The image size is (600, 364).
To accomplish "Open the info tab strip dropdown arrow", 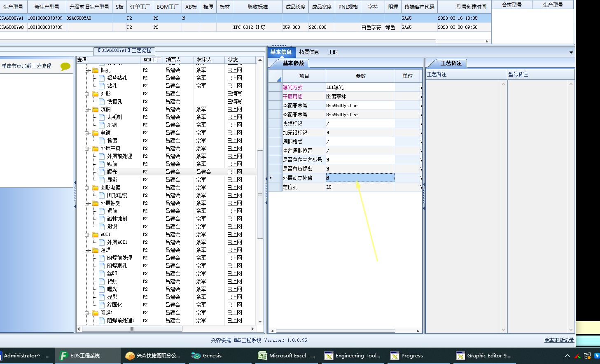I will point(571,52).
